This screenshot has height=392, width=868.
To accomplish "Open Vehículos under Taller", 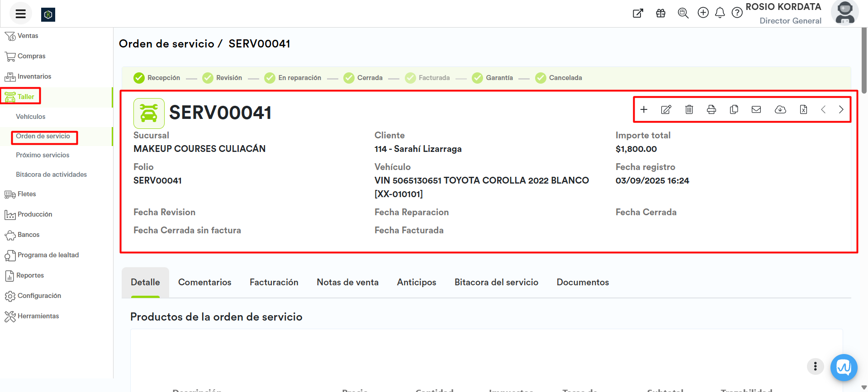I will click(30, 117).
